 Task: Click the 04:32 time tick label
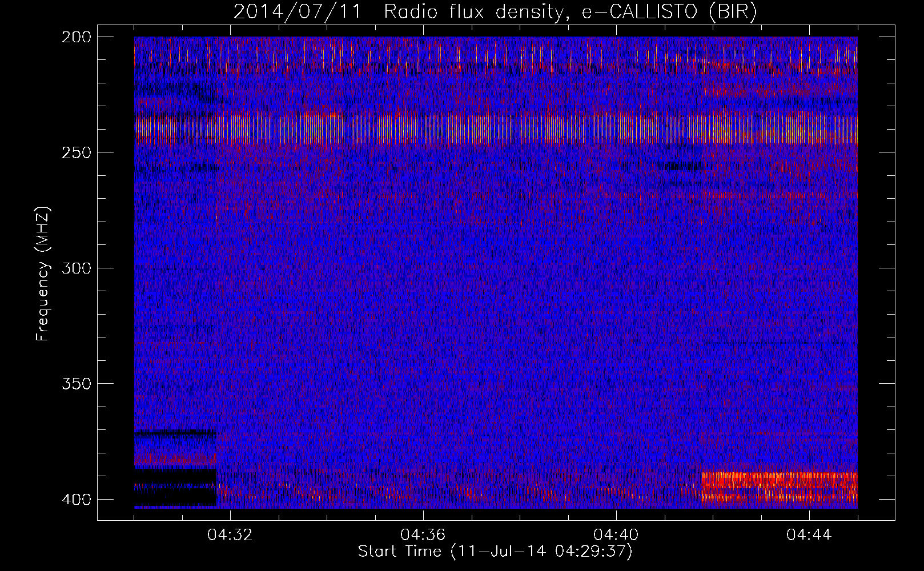[x=230, y=535]
